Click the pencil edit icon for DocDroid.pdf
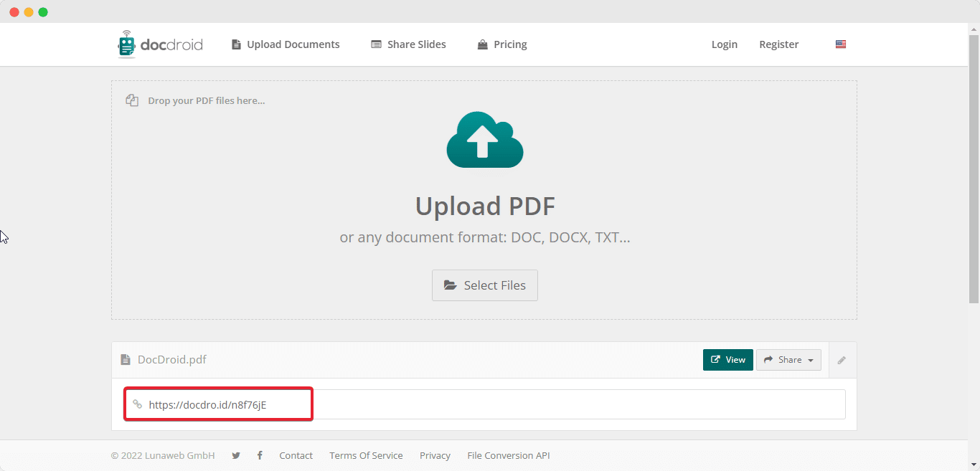The height and width of the screenshot is (471, 980). point(842,360)
